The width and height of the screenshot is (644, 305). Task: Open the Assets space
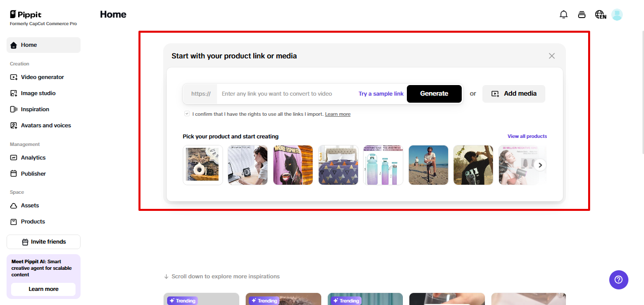[x=29, y=205]
